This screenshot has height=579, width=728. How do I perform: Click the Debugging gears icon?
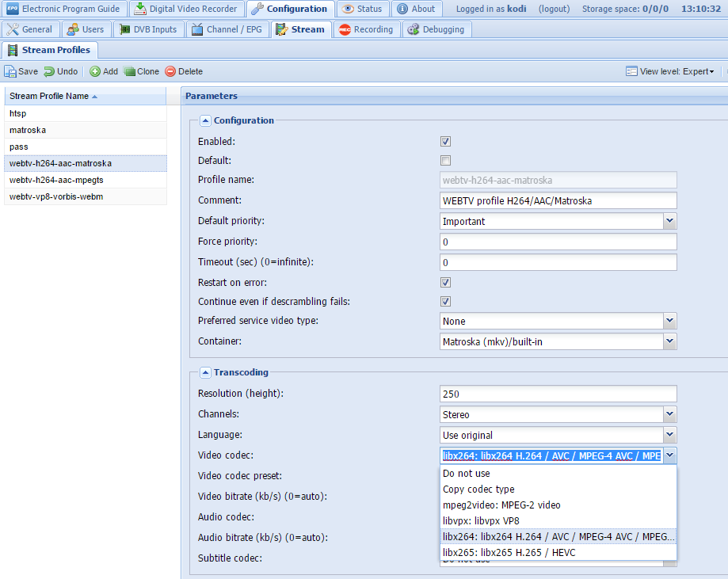[x=414, y=29]
